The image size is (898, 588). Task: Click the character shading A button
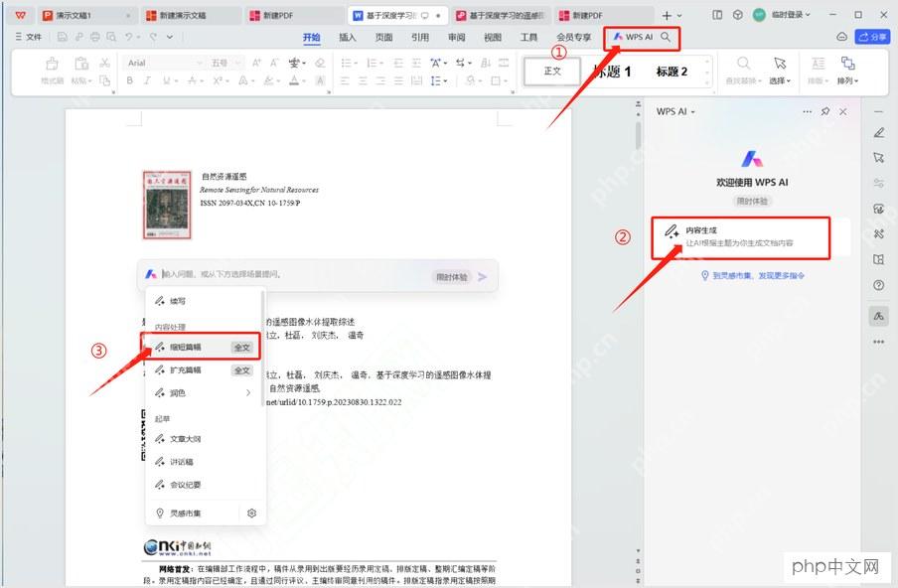click(x=320, y=80)
